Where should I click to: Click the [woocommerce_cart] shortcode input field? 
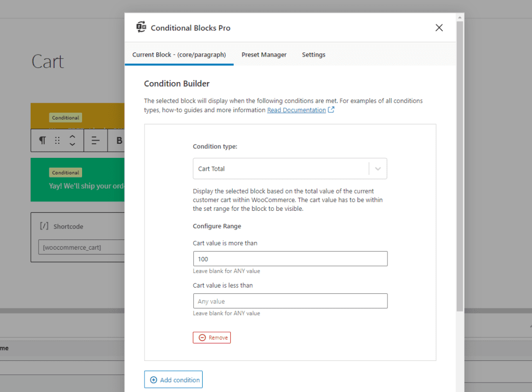coord(82,247)
